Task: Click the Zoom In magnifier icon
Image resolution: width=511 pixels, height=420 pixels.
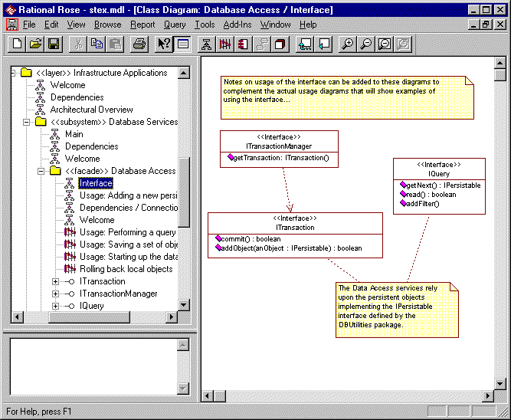Action: click(x=348, y=44)
